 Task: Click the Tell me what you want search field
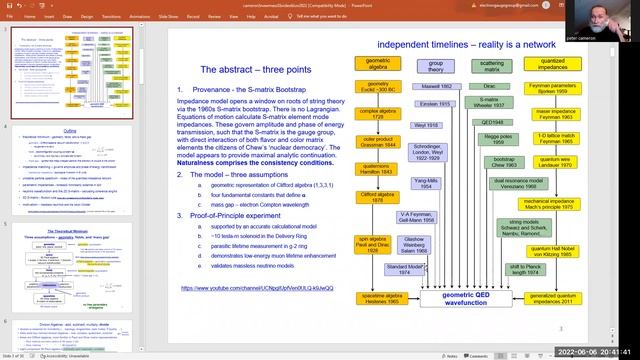[322, 16]
